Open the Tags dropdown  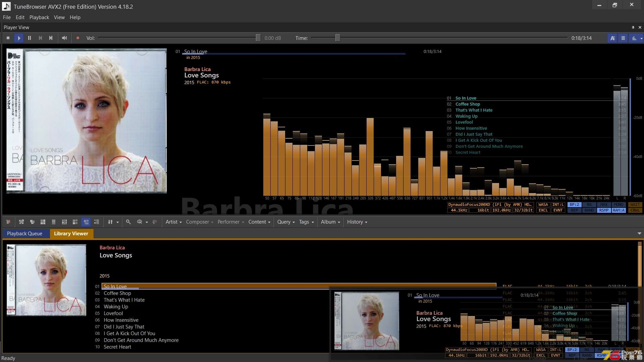(307, 222)
